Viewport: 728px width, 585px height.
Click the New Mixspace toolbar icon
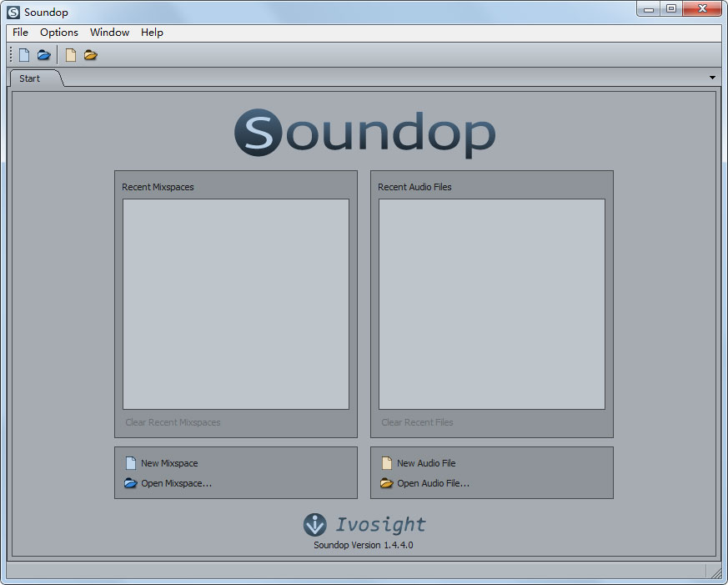[x=24, y=55]
